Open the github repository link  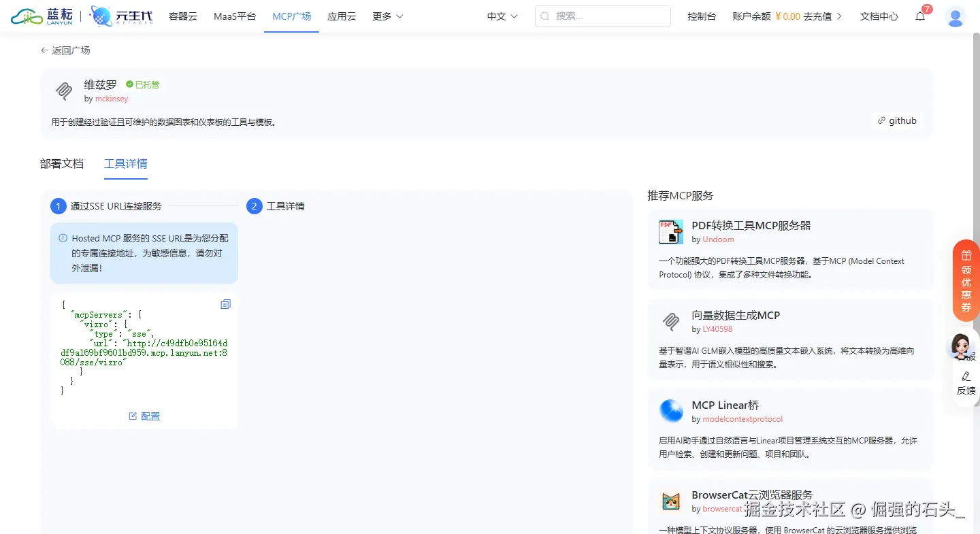point(897,120)
